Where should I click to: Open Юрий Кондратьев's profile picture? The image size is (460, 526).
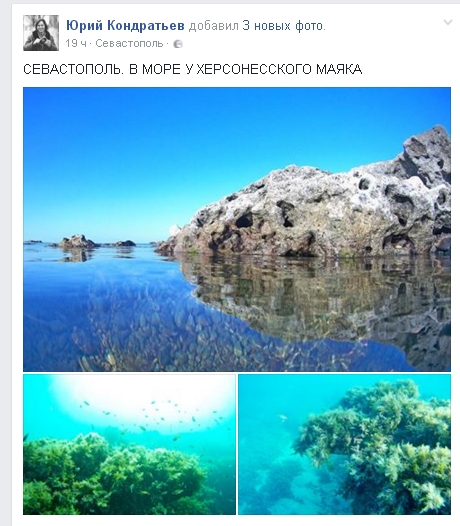(x=41, y=33)
